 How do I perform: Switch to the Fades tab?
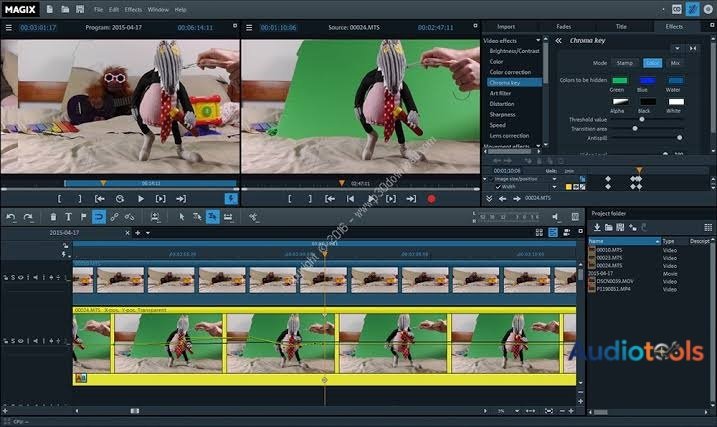pyautogui.click(x=563, y=27)
